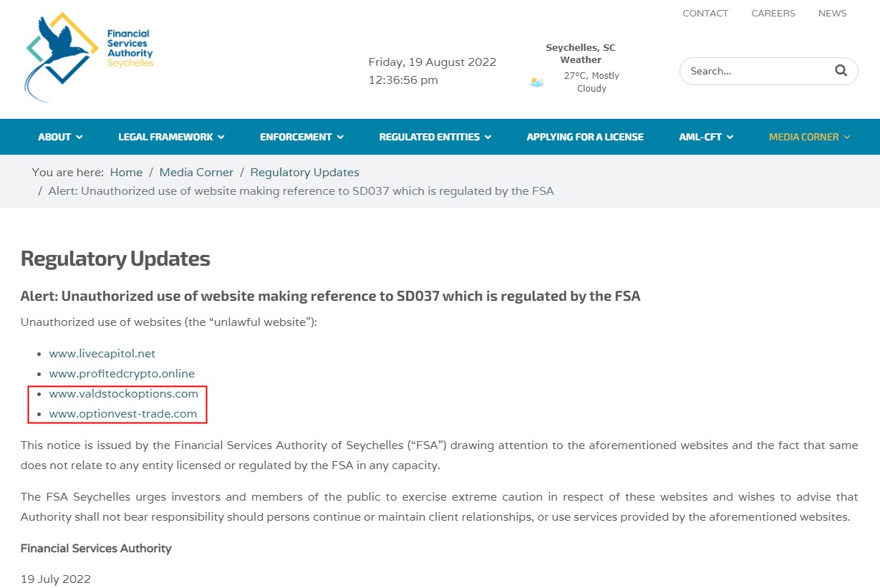Open the www.valdstockoptions.com link
Screen dimensions: 880x588
click(x=123, y=393)
